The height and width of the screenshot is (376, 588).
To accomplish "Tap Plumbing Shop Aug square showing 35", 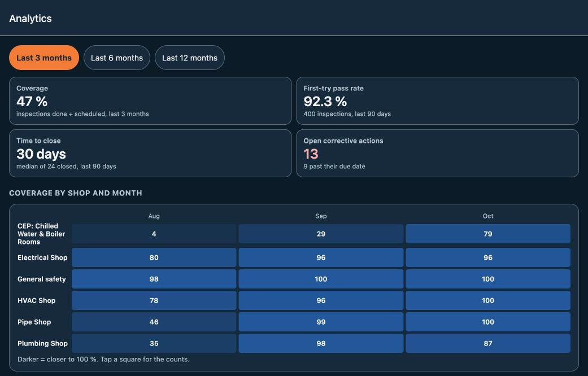I will click(154, 343).
